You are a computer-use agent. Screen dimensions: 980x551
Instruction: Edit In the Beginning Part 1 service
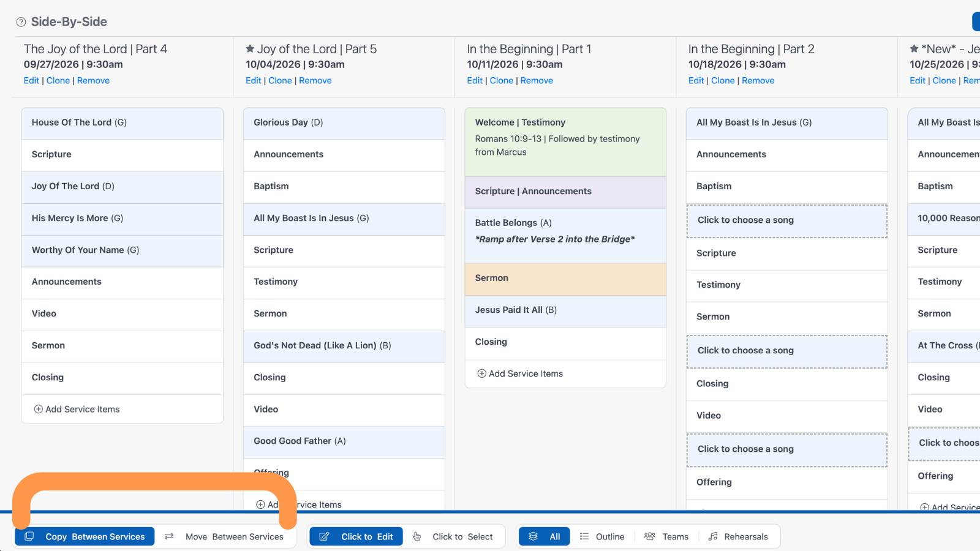(x=475, y=80)
